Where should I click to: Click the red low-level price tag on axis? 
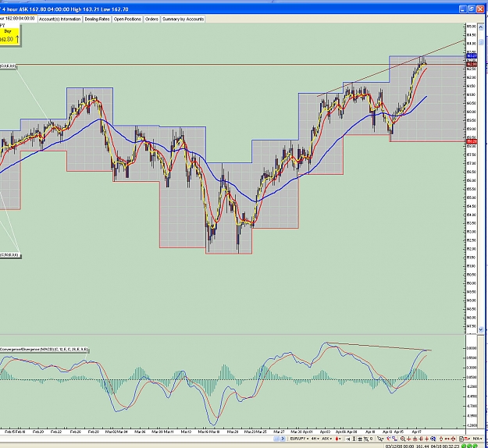(472, 141)
